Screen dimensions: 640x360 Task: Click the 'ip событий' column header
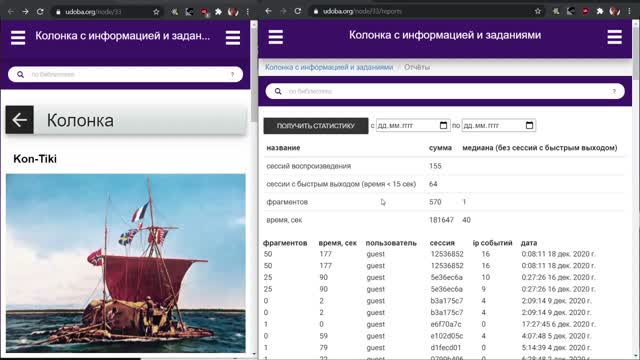[x=492, y=243]
